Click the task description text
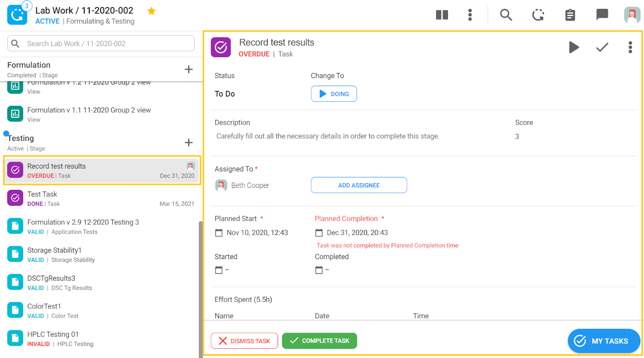 (x=328, y=136)
